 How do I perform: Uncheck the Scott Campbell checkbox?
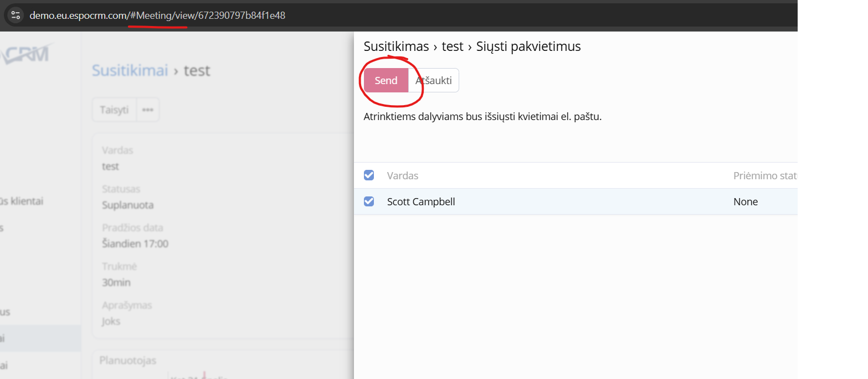coord(369,202)
